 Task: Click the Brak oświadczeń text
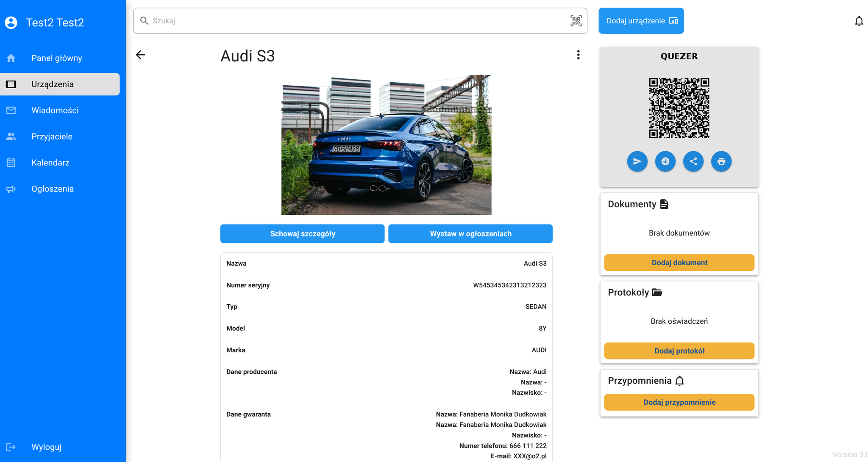pyautogui.click(x=679, y=321)
